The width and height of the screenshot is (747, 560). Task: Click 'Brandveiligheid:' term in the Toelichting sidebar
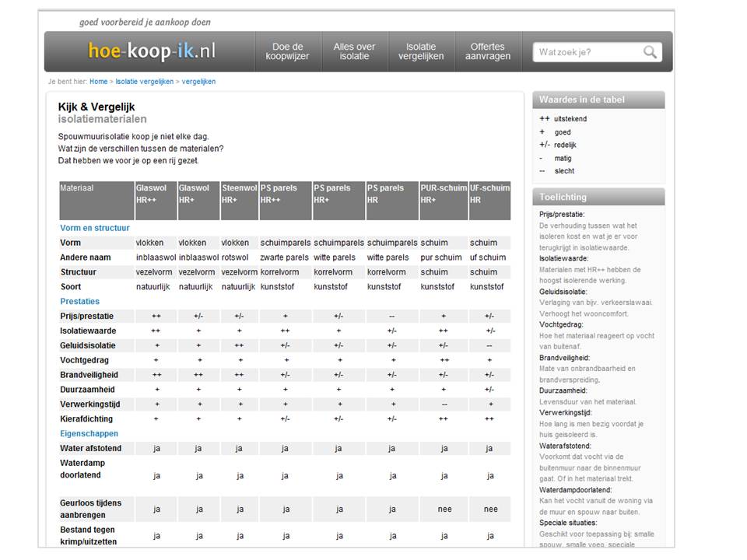565,358
